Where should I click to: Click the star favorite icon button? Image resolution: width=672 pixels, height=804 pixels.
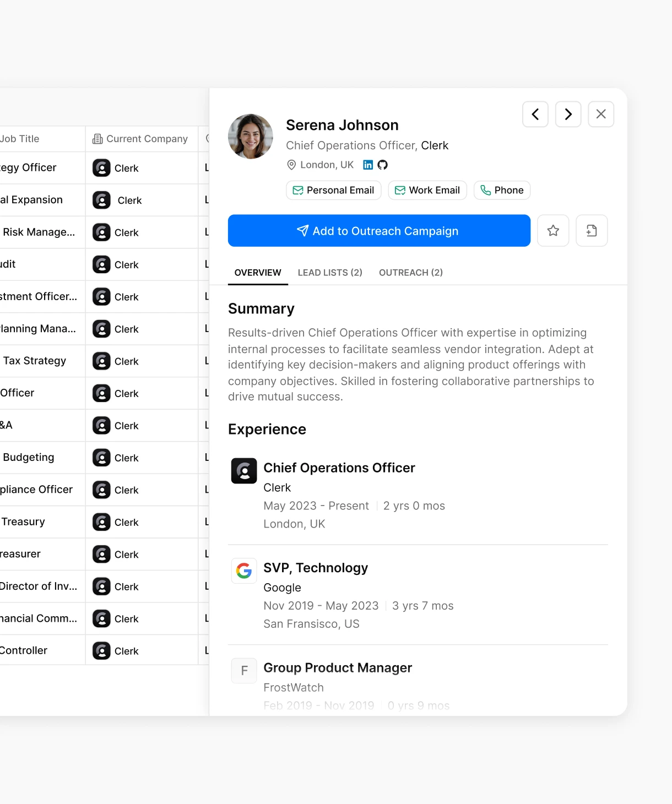click(x=553, y=231)
